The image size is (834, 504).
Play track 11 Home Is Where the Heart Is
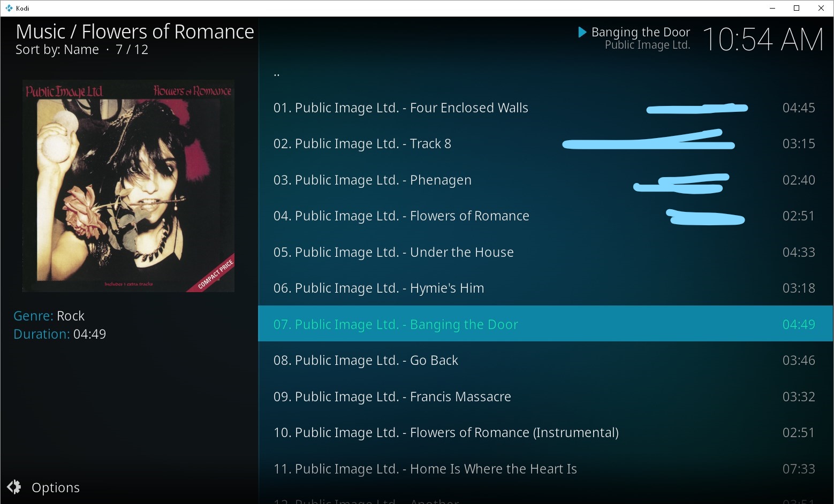click(x=545, y=469)
